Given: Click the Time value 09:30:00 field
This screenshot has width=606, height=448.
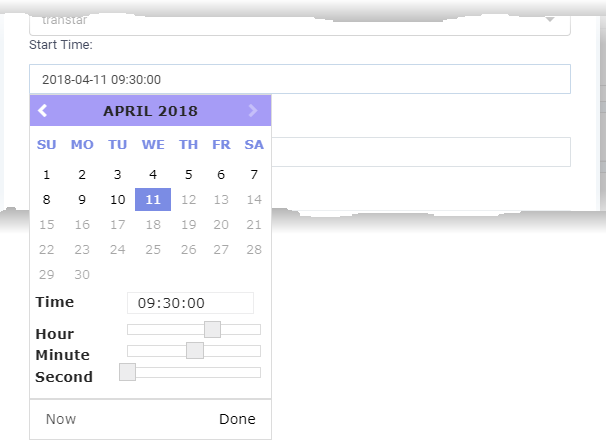Looking at the screenshot, I should (x=190, y=303).
